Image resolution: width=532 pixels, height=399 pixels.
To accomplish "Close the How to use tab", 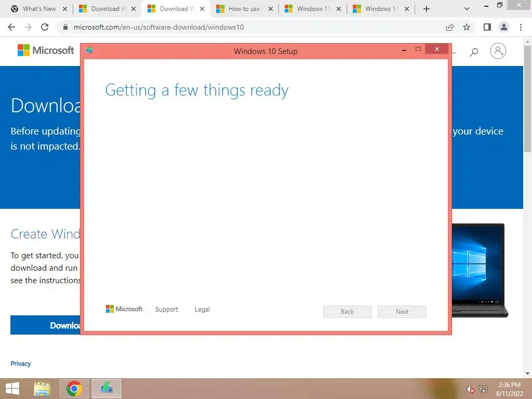I will coord(270,9).
